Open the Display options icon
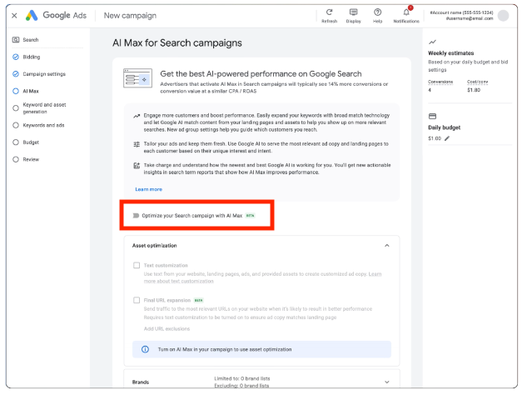The height and width of the screenshot is (400, 532). point(353,12)
